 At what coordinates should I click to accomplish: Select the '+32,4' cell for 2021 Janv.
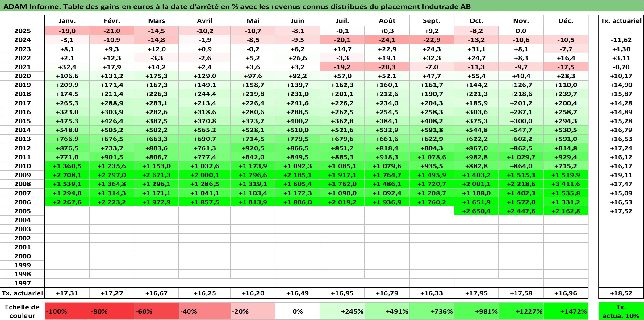[x=67, y=67]
